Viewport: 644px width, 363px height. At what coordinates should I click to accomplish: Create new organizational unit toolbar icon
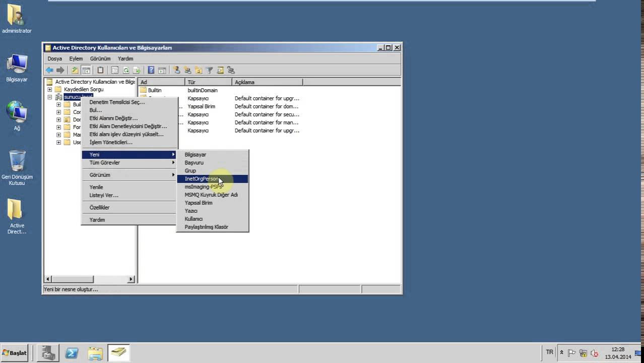coord(199,70)
